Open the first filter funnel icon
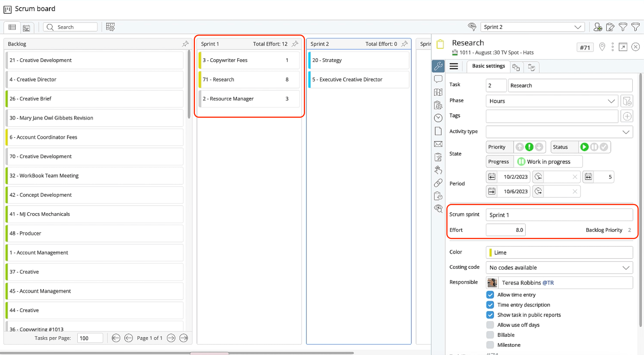Image resolution: width=644 pixels, height=355 pixels. [x=623, y=27]
